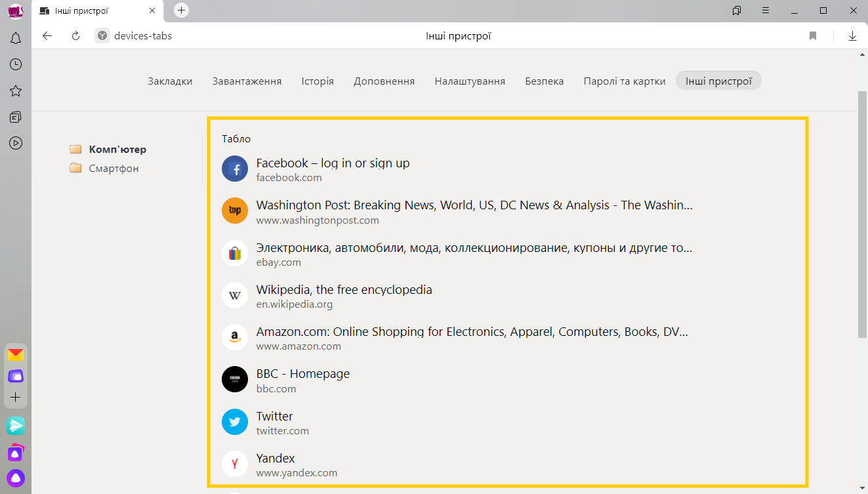The image size is (868, 494).
Task: Open the tab collections icon in title bar
Action: pos(737,10)
